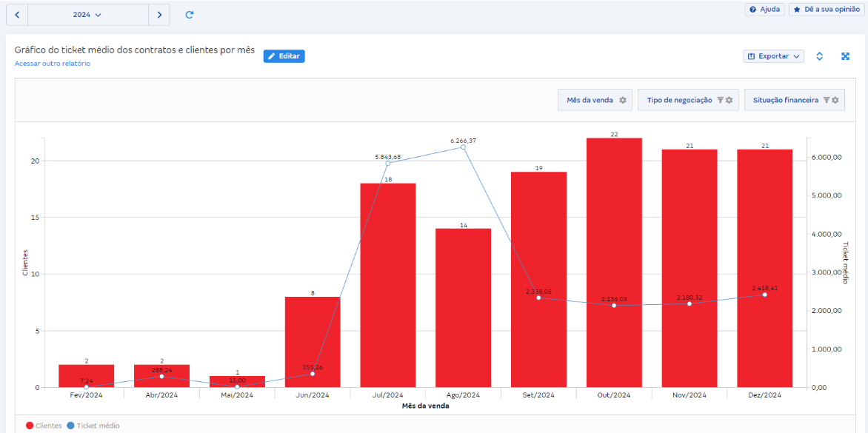Click the expand/collapse double-chevron icon
Viewport: 868px width, 433px height.
point(819,56)
